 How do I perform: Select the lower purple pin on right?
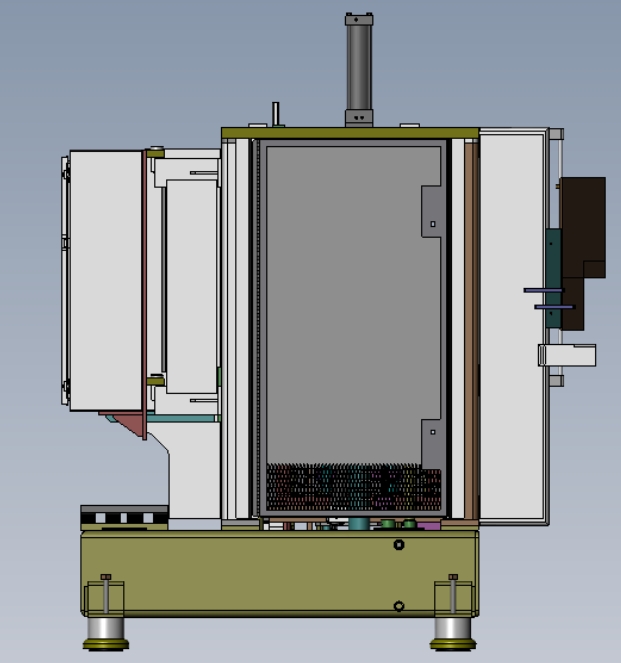[555, 307]
